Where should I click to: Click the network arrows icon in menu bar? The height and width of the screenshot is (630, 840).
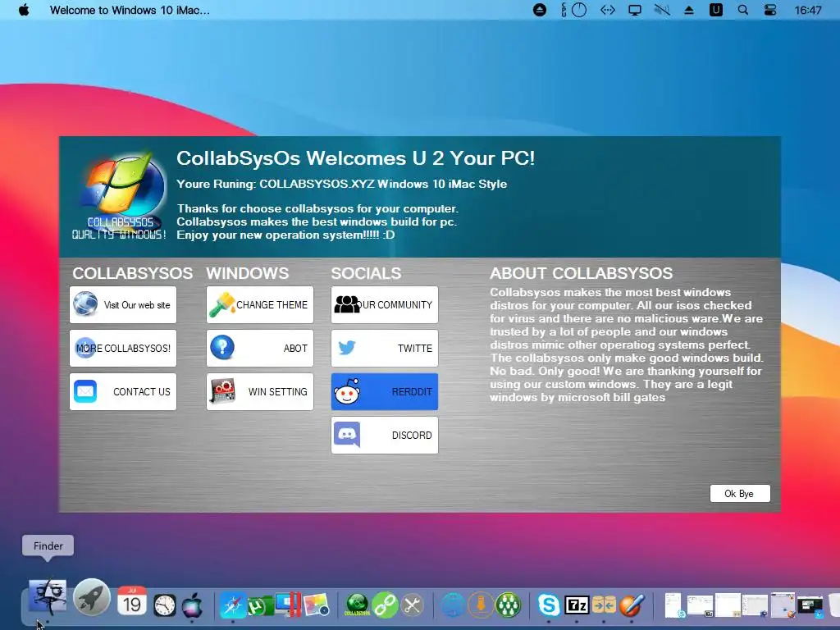pyautogui.click(x=608, y=10)
